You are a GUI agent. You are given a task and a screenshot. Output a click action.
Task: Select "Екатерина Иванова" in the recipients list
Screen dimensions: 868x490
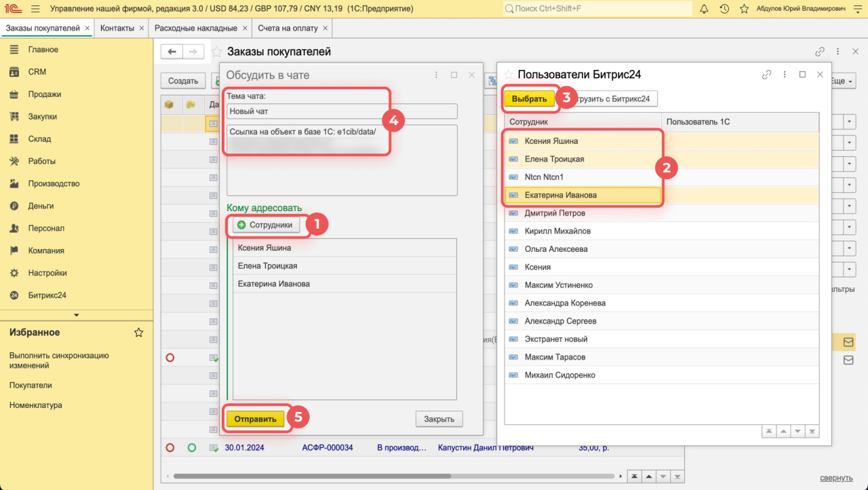click(x=345, y=284)
